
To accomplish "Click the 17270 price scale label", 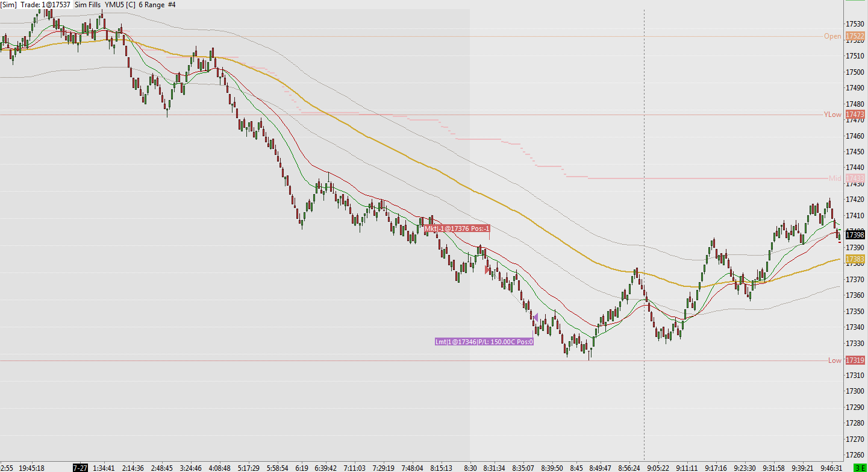I will tap(855, 439).
